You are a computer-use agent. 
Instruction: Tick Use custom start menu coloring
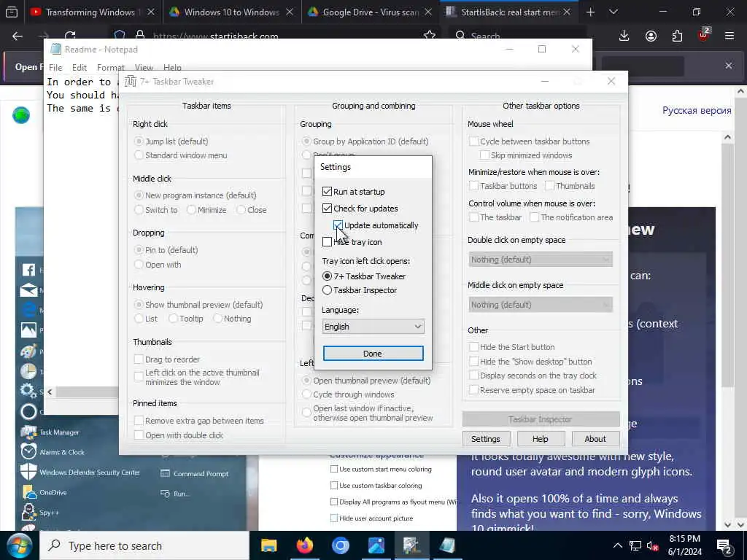pyautogui.click(x=334, y=469)
